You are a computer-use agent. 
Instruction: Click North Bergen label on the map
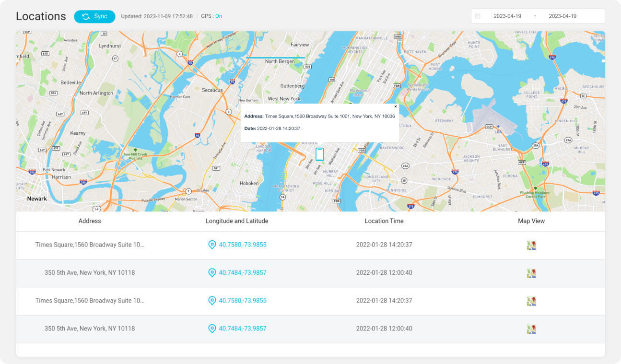pyautogui.click(x=280, y=61)
